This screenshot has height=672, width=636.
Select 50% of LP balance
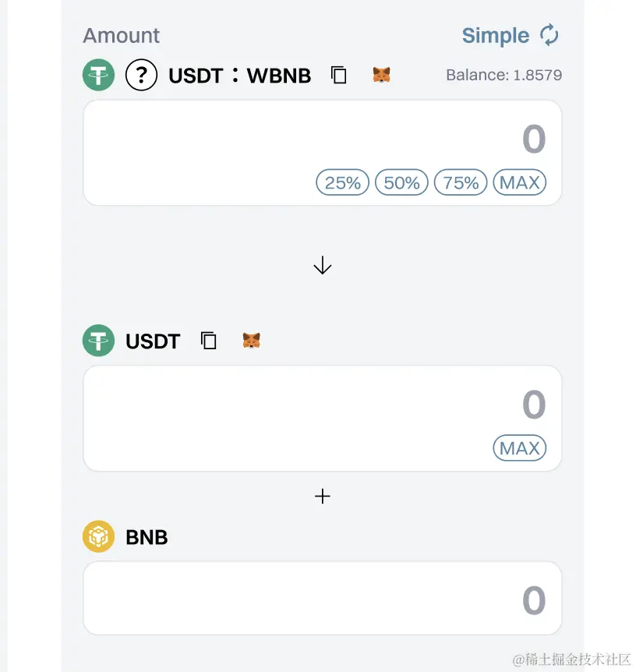tap(401, 182)
